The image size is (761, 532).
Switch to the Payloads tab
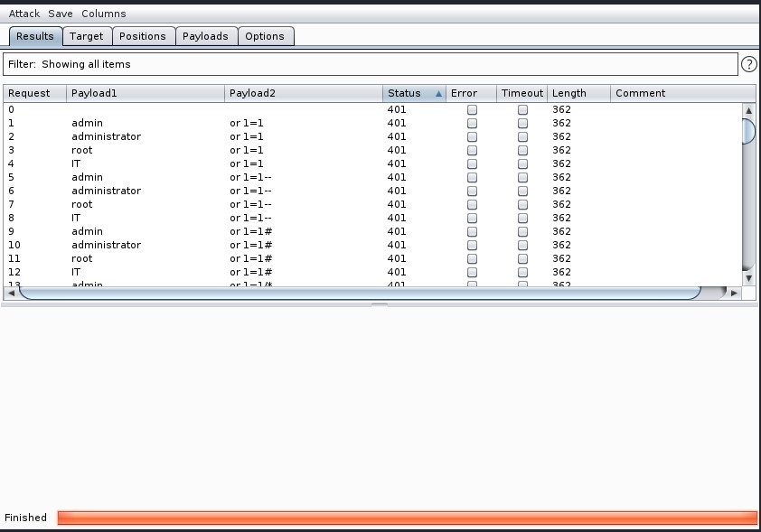pyautogui.click(x=205, y=36)
